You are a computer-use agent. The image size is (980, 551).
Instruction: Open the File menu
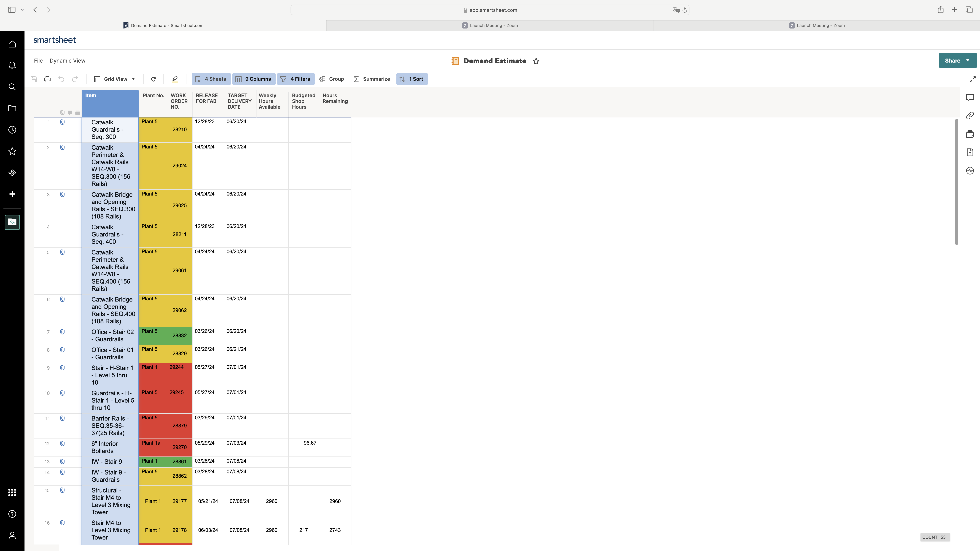pyautogui.click(x=38, y=61)
